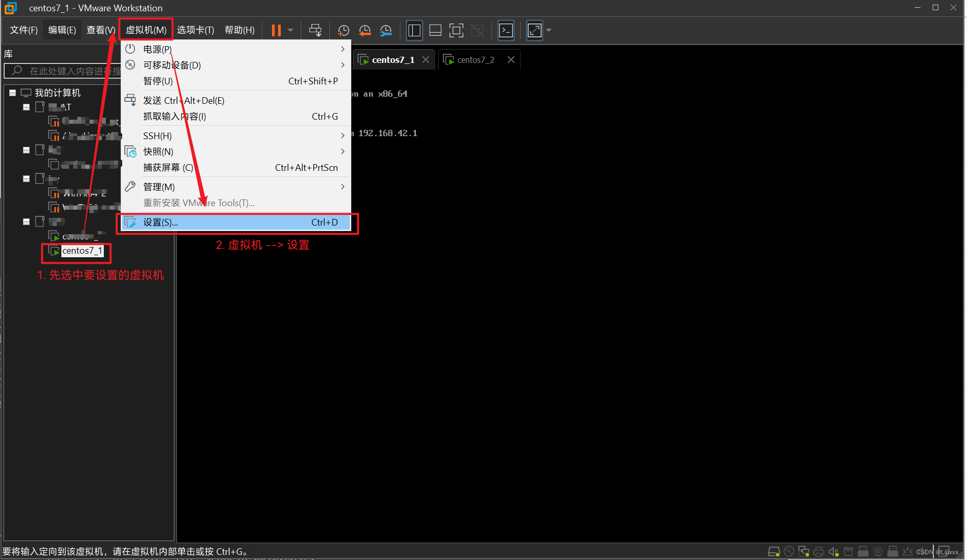Choose 暂停(U) from the menu
The image size is (967, 560).
click(236, 81)
